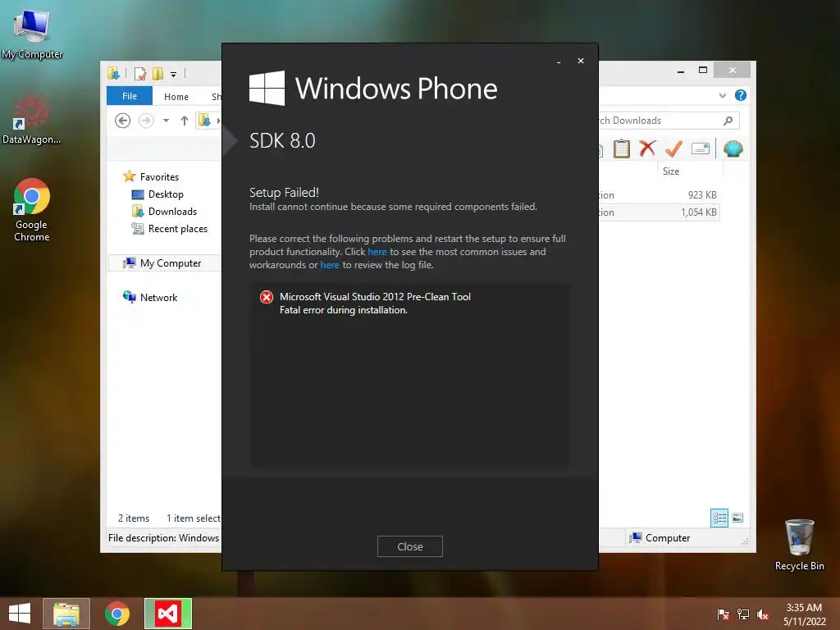Open the Windows Start button
The height and width of the screenshot is (630, 840).
20,614
